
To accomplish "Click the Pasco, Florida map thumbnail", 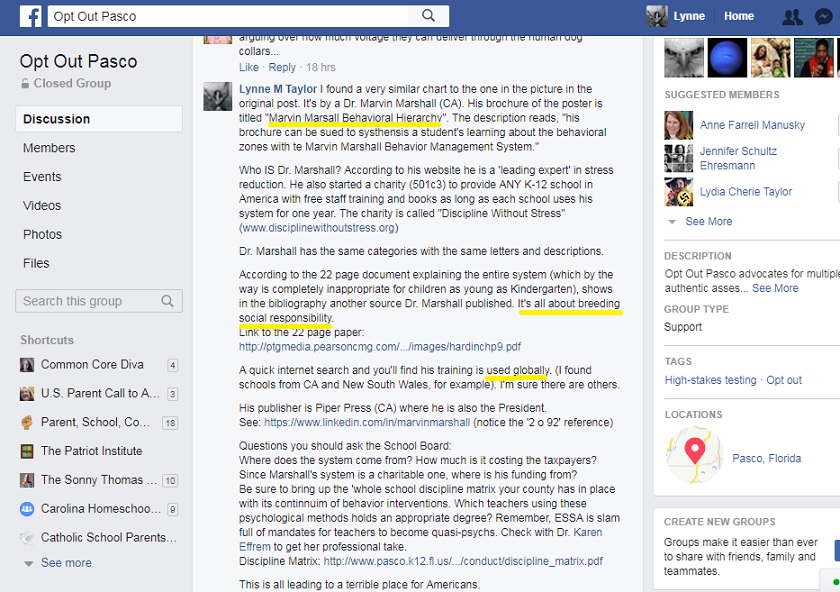I will 694,455.
